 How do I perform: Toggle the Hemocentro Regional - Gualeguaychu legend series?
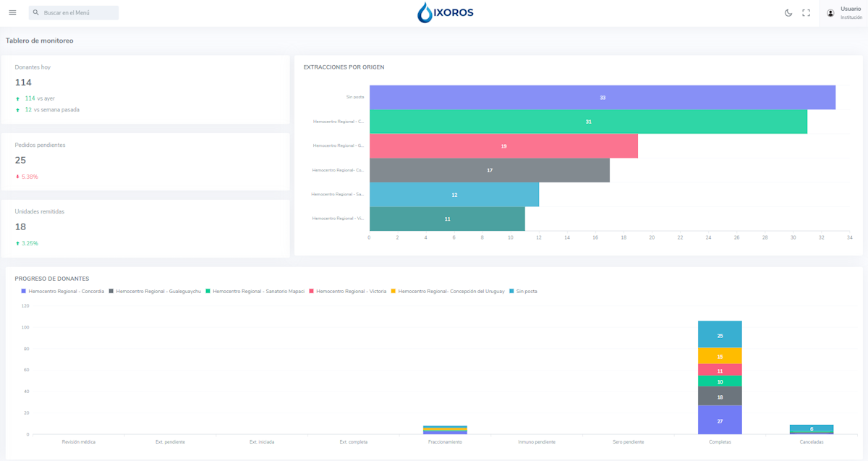[x=155, y=291]
